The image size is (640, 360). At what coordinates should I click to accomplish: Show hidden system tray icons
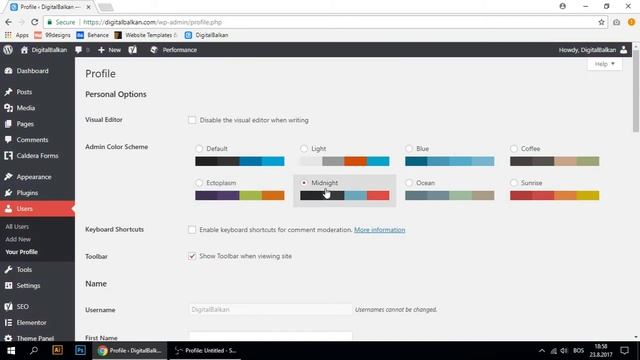[x=542, y=351]
